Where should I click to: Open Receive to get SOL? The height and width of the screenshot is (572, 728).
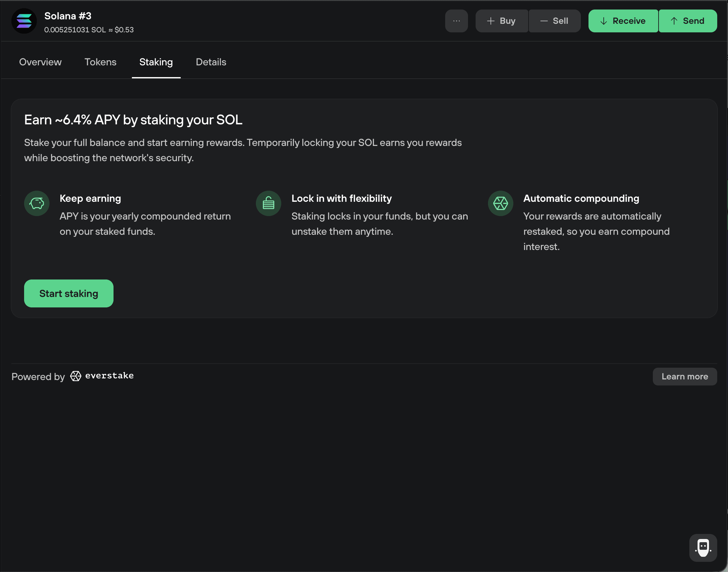tap(623, 21)
